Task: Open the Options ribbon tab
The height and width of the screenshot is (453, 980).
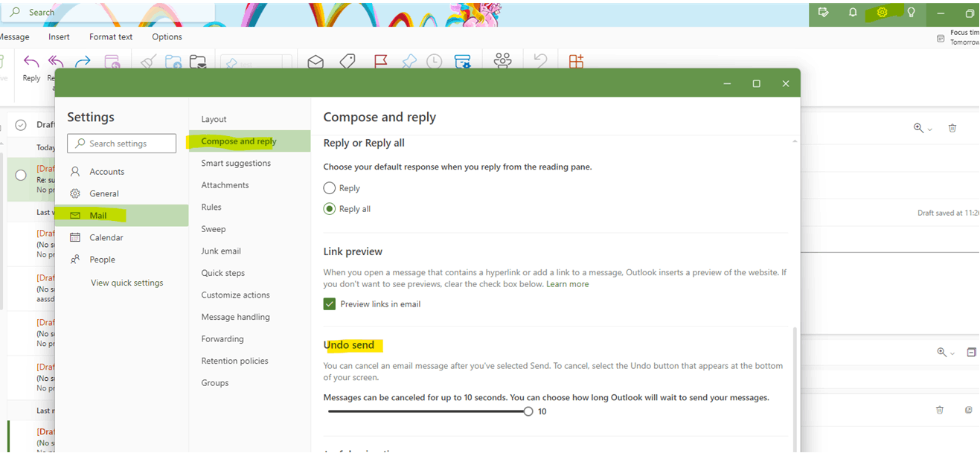Action: (167, 36)
